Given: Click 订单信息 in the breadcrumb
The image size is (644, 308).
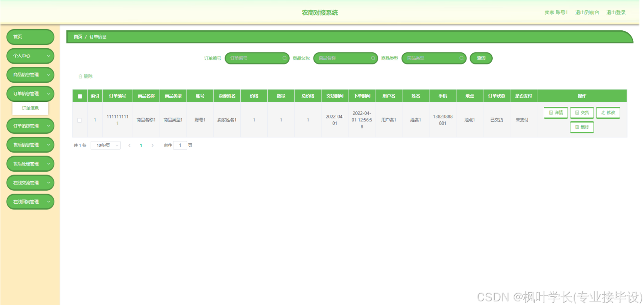Looking at the screenshot, I should [98, 37].
